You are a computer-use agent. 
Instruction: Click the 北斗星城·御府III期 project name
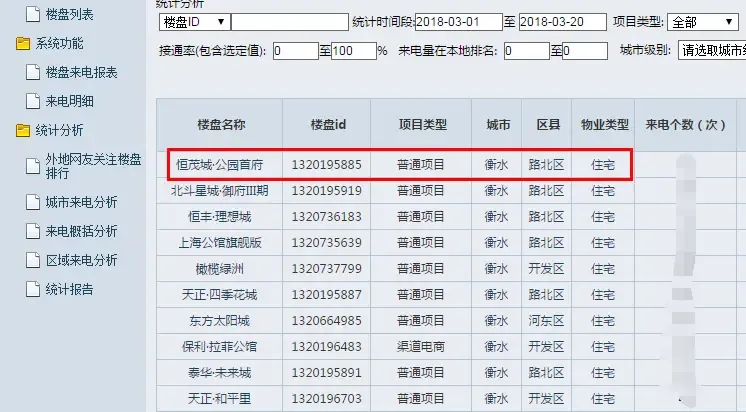coord(219,190)
